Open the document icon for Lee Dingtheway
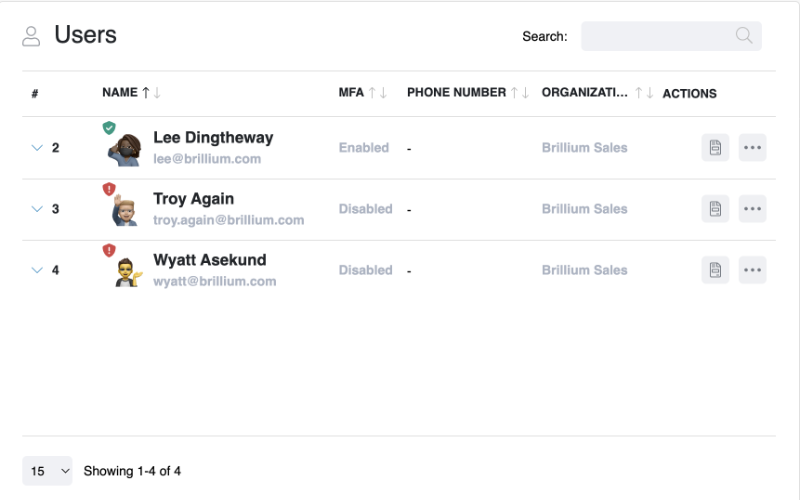This screenshot has width=800, height=500. (x=715, y=147)
